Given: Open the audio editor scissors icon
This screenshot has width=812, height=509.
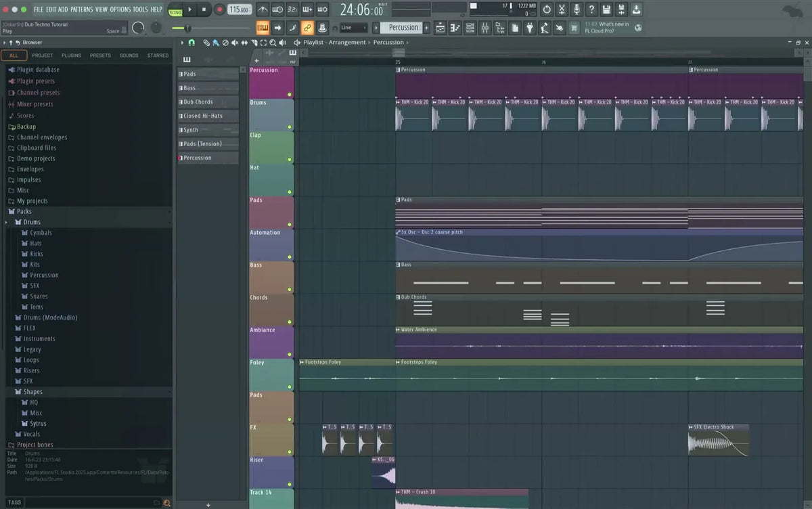Looking at the screenshot, I should (562, 9).
